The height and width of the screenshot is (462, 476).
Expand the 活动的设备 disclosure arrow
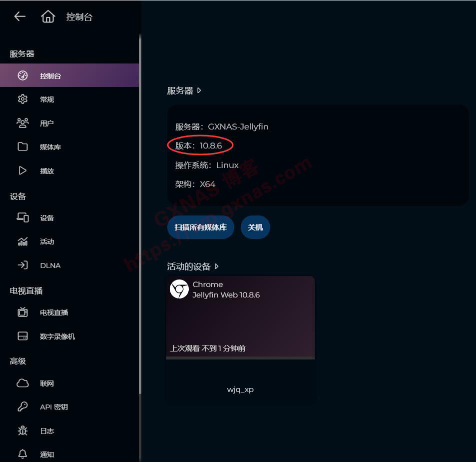click(216, 266)
